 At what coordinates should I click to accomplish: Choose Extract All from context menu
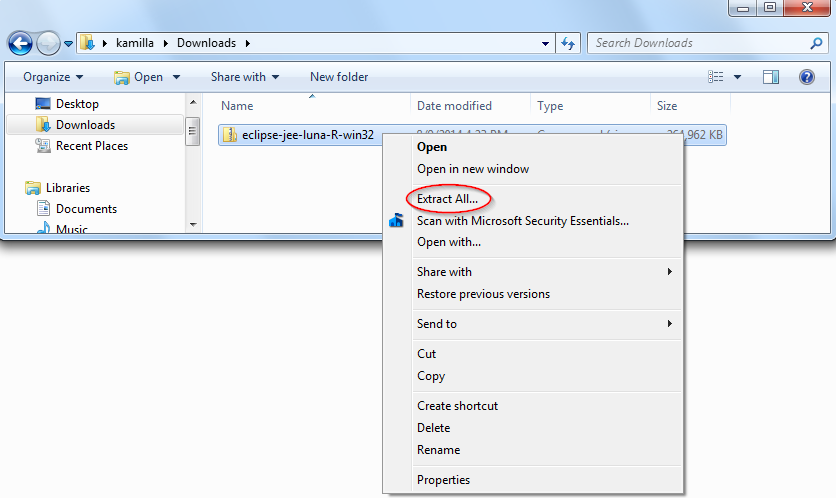pyautogui.click(x=447, y=199)
